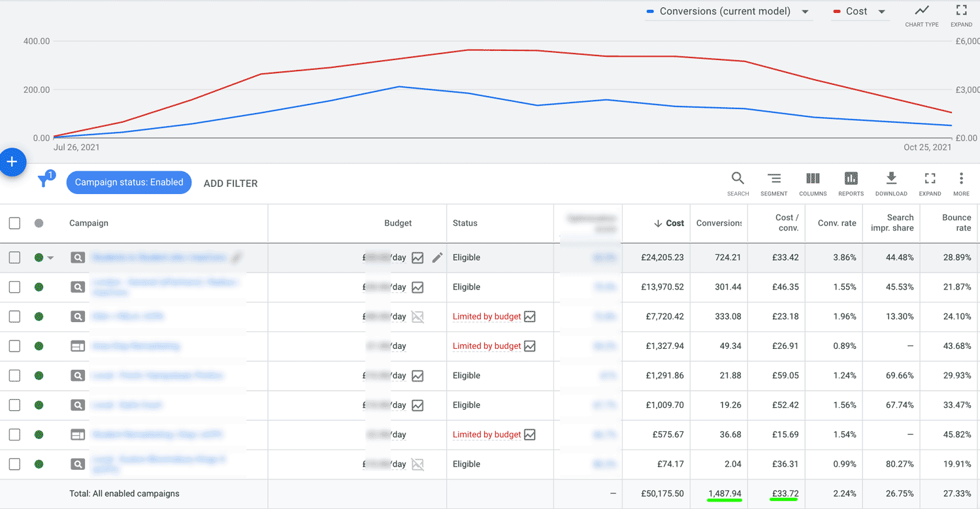Check the first campaign row's checkbox
Screen dimensions: 980x509
[14, 257]
